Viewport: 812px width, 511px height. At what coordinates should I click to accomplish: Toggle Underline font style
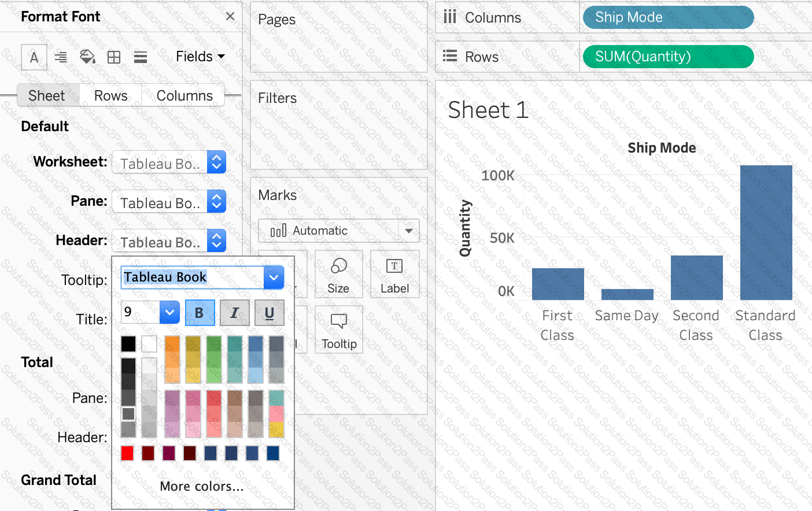point(269,313)
